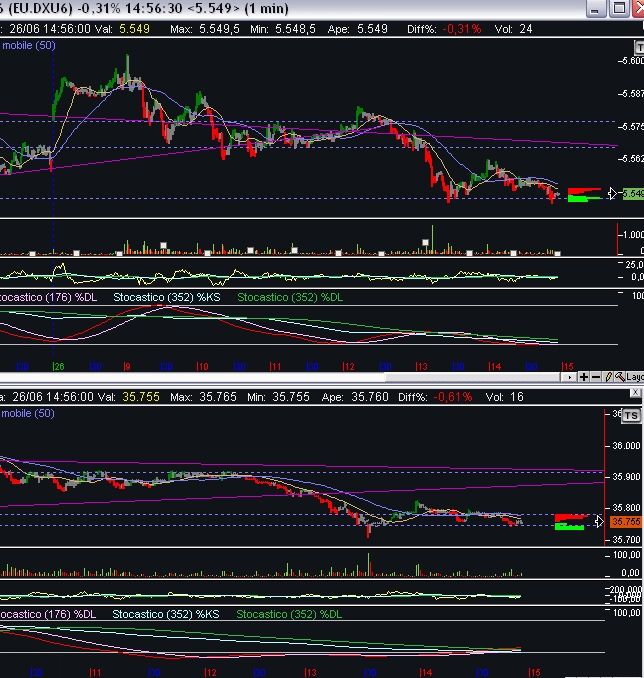Screen dimensions: 644x678
Task: Click the Ape 35.760 value in the lower header
Action: click(x=370, y=397)
